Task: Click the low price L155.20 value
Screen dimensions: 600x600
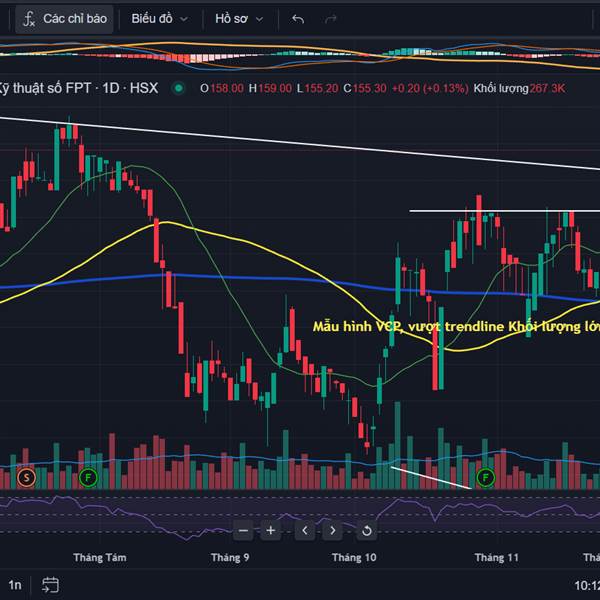Action: (x=318, y=88)
